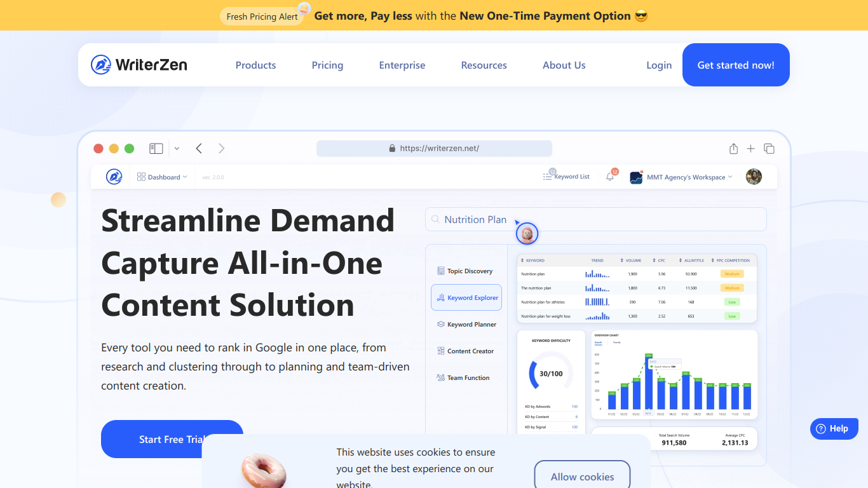Click the Start Free Trial button
The height and width of the screenshot is (488, 868).
[172, 439]
